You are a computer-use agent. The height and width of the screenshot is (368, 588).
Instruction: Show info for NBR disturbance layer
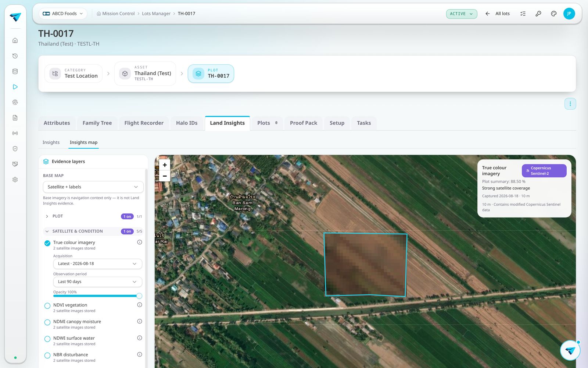(x=140, y=354)
